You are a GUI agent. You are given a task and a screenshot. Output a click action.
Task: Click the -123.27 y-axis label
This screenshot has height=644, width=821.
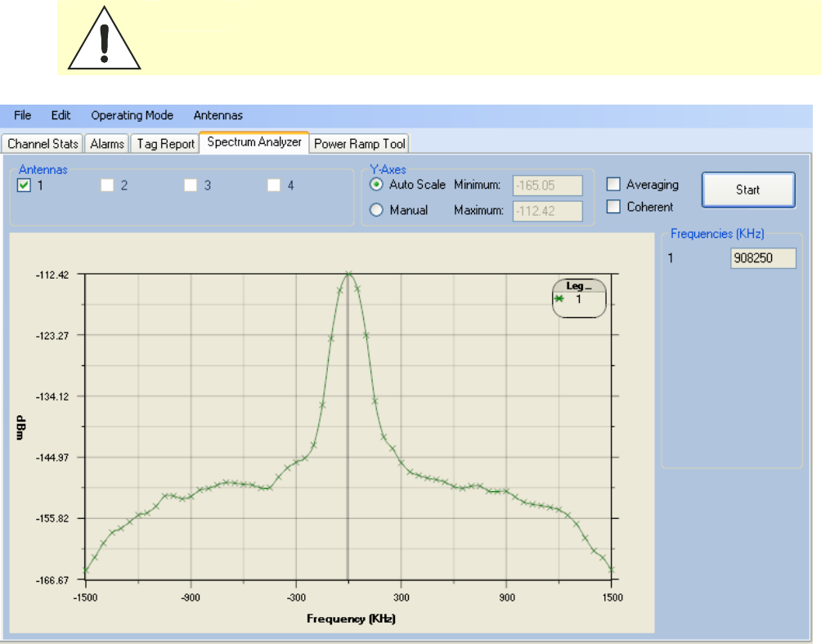52,336
